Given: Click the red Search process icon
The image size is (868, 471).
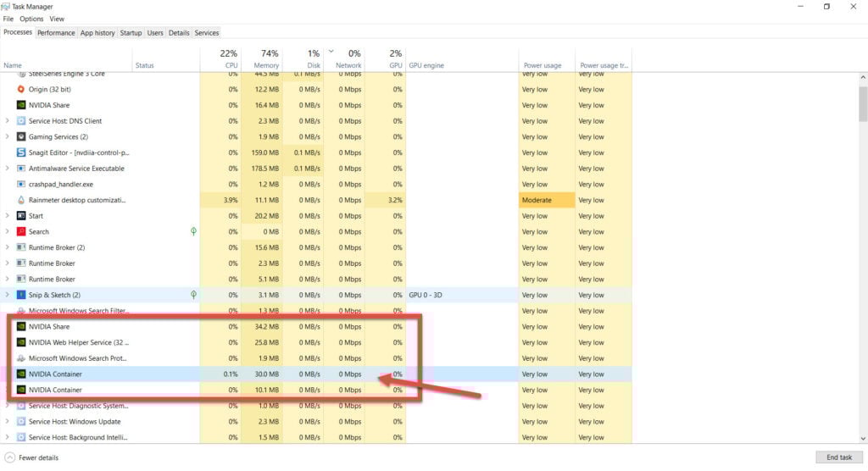Looking at the screenshot, I should tap(21, 231).
